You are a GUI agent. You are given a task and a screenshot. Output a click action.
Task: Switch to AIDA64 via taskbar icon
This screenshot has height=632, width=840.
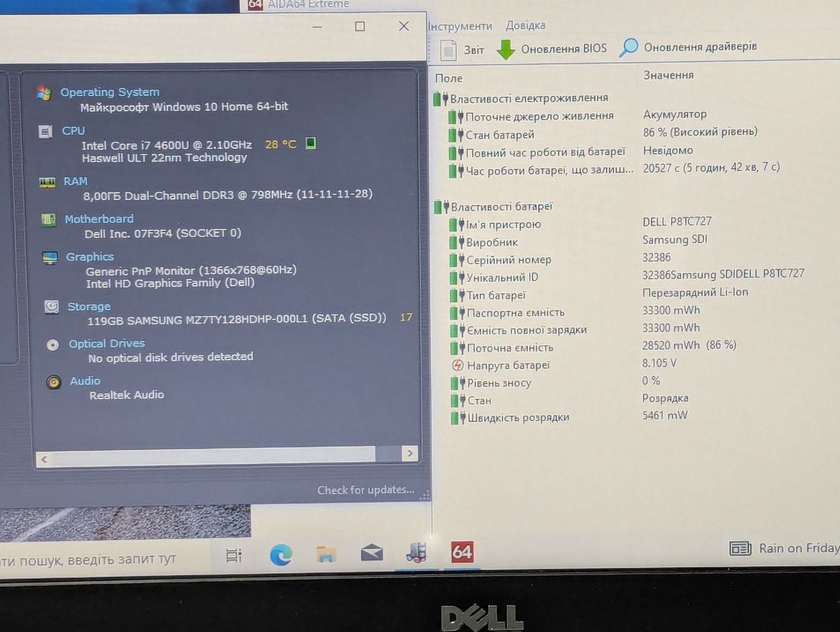462,552
